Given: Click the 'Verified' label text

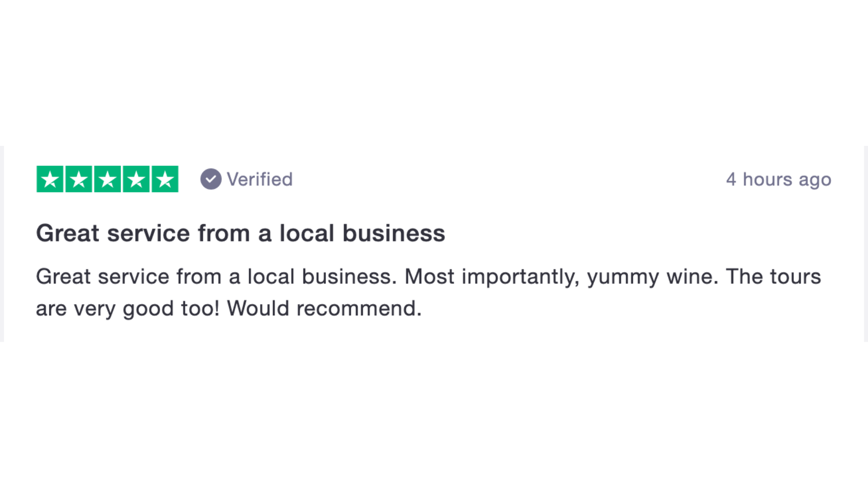Looking at the screenshot, I should 260,179.
